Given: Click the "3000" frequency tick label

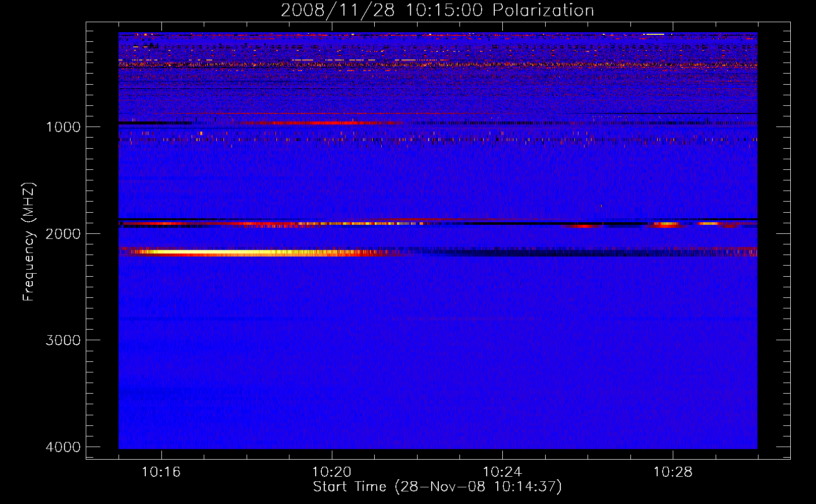Looking at the screenshot, I should (63, 340).
